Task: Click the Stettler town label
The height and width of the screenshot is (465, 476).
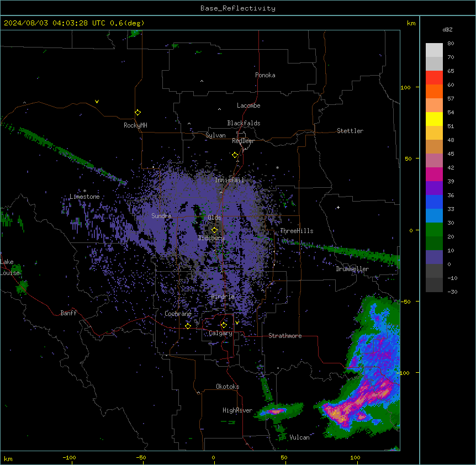Action: coord(350,131)
